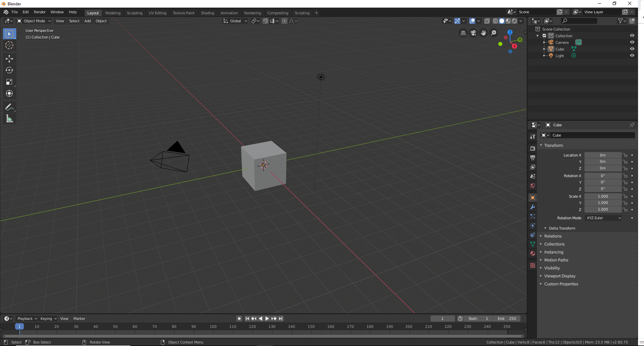Open the Rotation Mode XYZ Euler dropdown

point(603,218)
